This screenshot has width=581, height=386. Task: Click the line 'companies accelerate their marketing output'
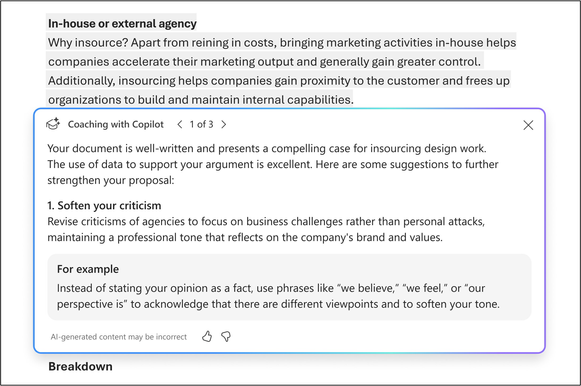point(264,61)
